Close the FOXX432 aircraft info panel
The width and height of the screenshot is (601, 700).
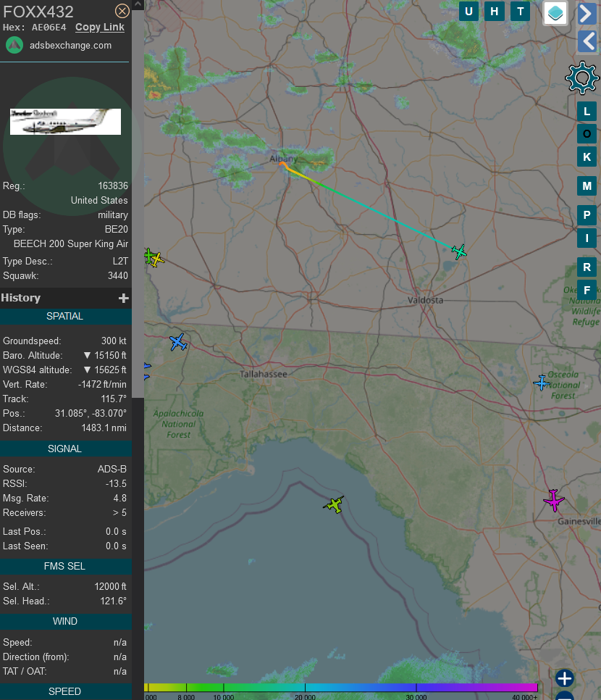pos(122,11)
